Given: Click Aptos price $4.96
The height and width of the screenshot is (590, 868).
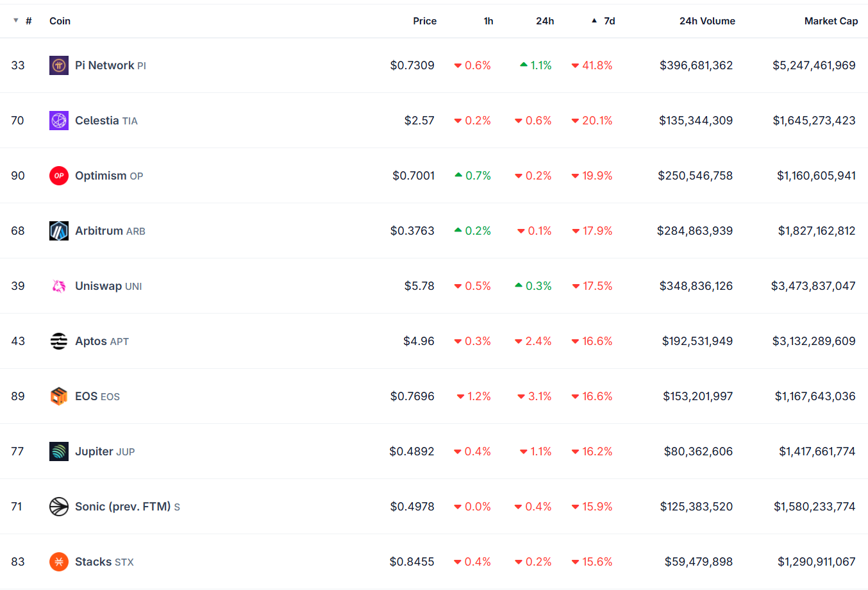Looking at the screenshot, I should 419,341.
